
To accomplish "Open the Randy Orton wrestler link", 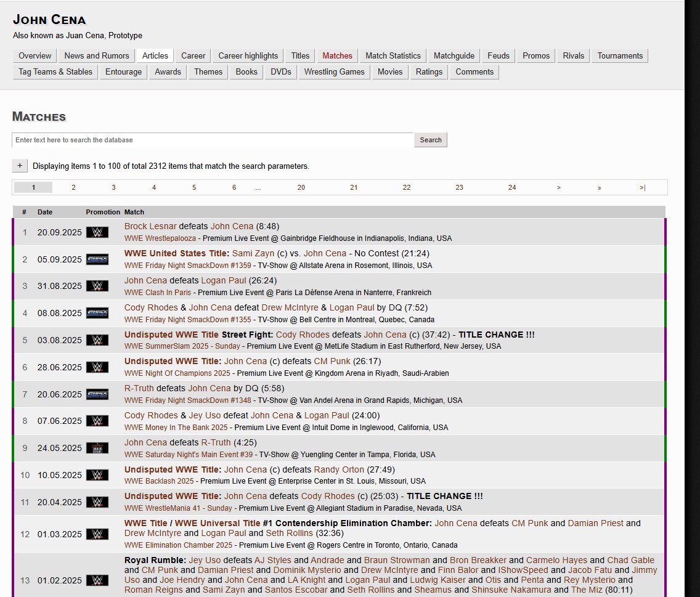I will click(339, 469).
